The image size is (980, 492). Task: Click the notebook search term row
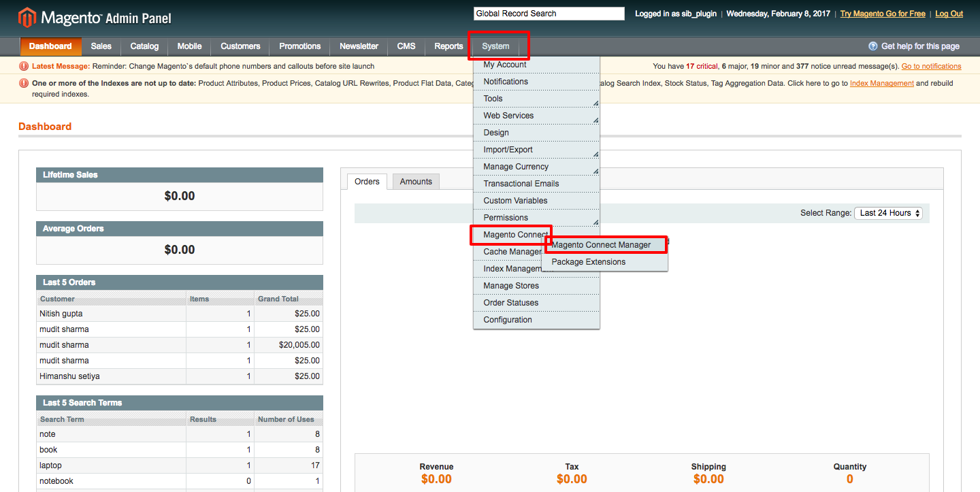tap(180, 481)
